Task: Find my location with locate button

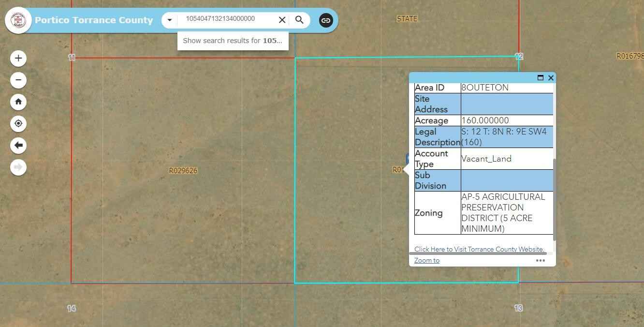Action: (18, 123)
